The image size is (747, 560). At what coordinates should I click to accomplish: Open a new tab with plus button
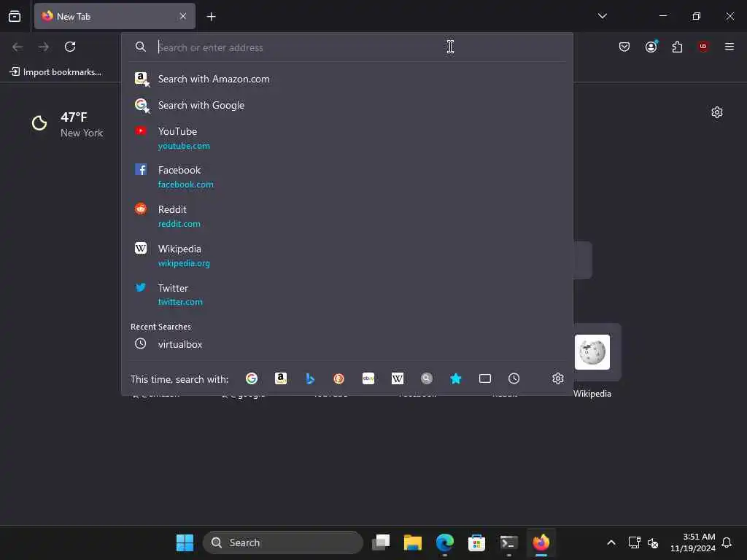click(211, 17)
